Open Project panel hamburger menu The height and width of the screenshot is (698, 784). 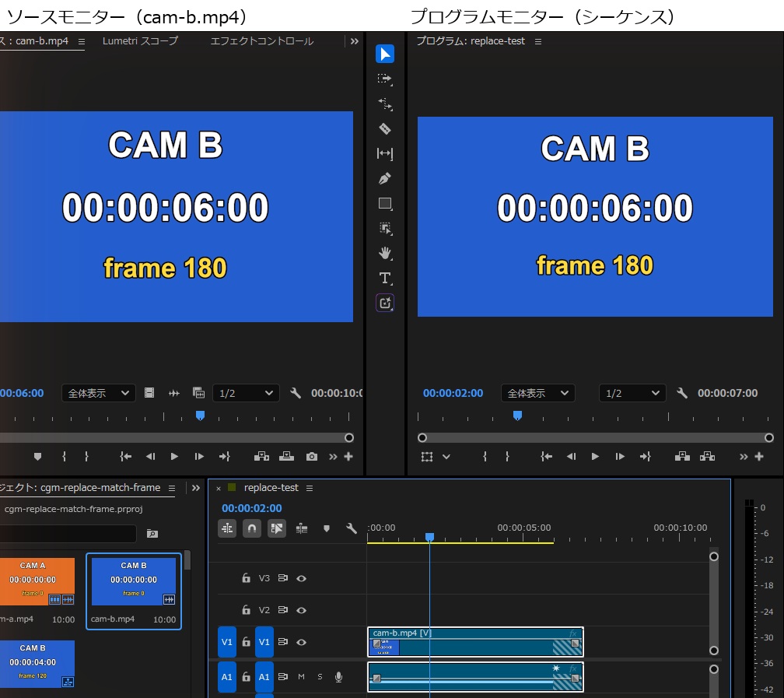[x=171, y=489]
